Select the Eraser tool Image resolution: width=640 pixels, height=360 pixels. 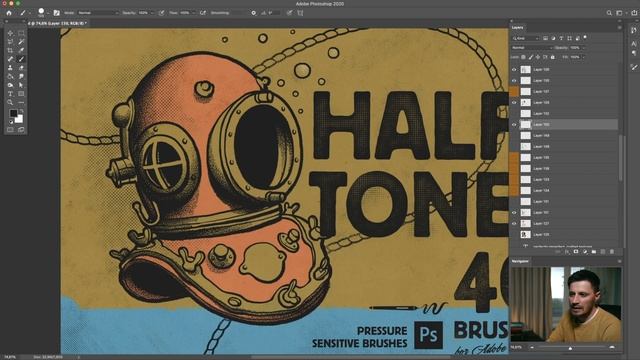pos(21,68)
